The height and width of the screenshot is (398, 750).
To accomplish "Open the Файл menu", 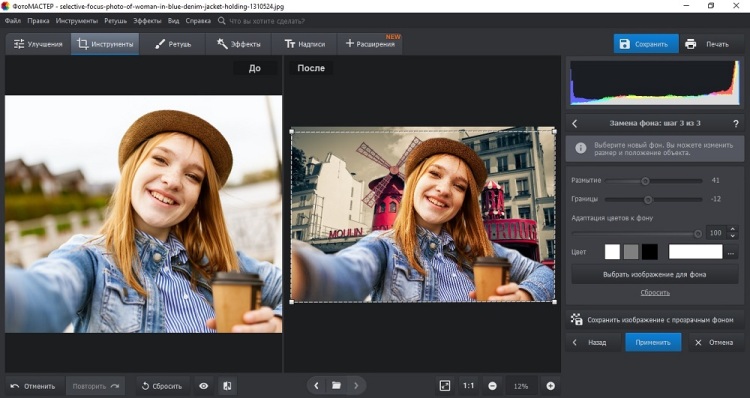I will tap(13, 21).
